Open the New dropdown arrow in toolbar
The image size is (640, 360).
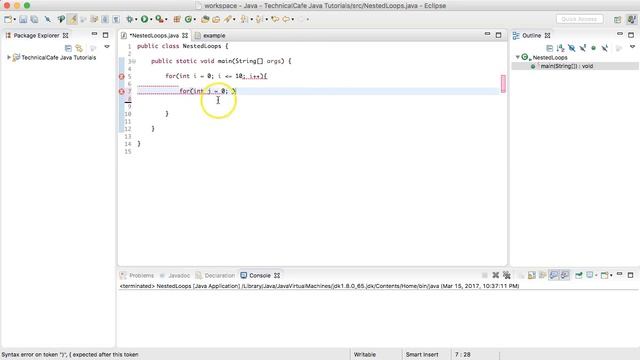pyautogui.click(x=15, y=19)
